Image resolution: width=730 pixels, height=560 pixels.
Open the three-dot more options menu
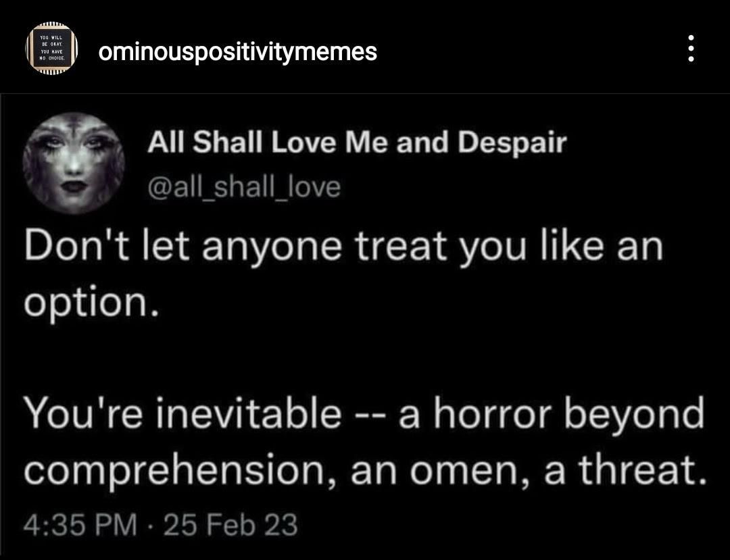(x=690, y=49)
